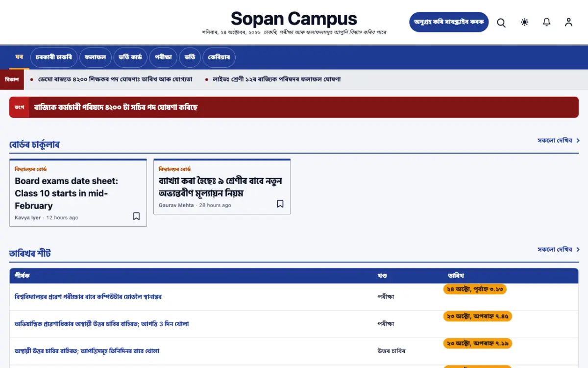The height and width of the screenshot is (368, 588).
Task: Click the 'উত্তৰ চাবি' section cell
Action: pyautogui.click(x=391, y=351)
